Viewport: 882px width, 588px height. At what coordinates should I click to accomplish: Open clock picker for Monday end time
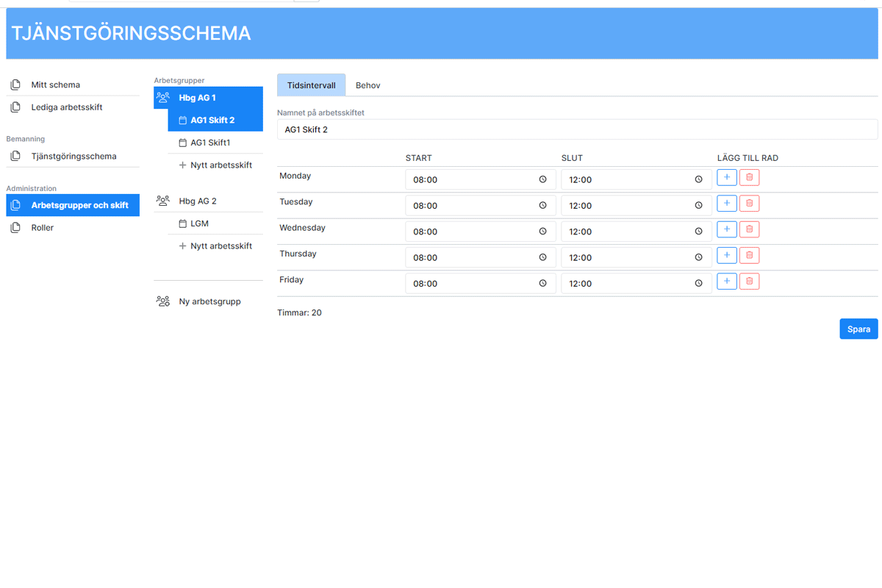(x=698, y=179)
